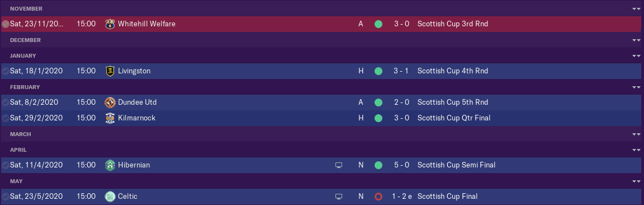Select the MAY month header

322,181
